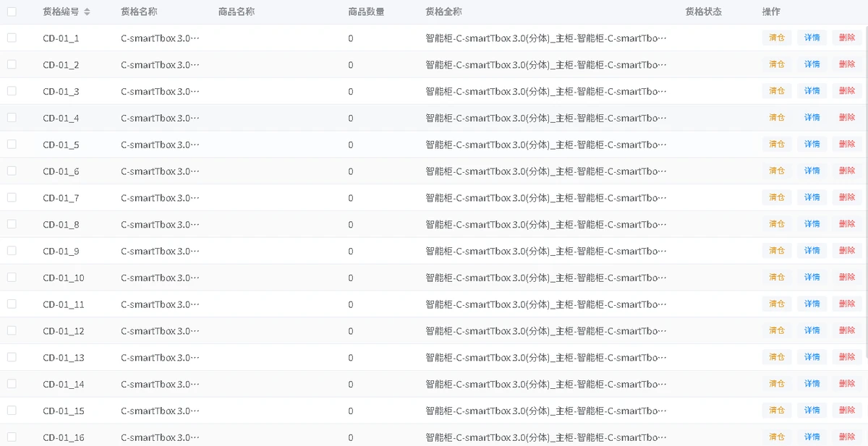Click 删除 for CD-01_15
Image resolution: width=868 pixels, height=446 pixels.
point(847,411)
